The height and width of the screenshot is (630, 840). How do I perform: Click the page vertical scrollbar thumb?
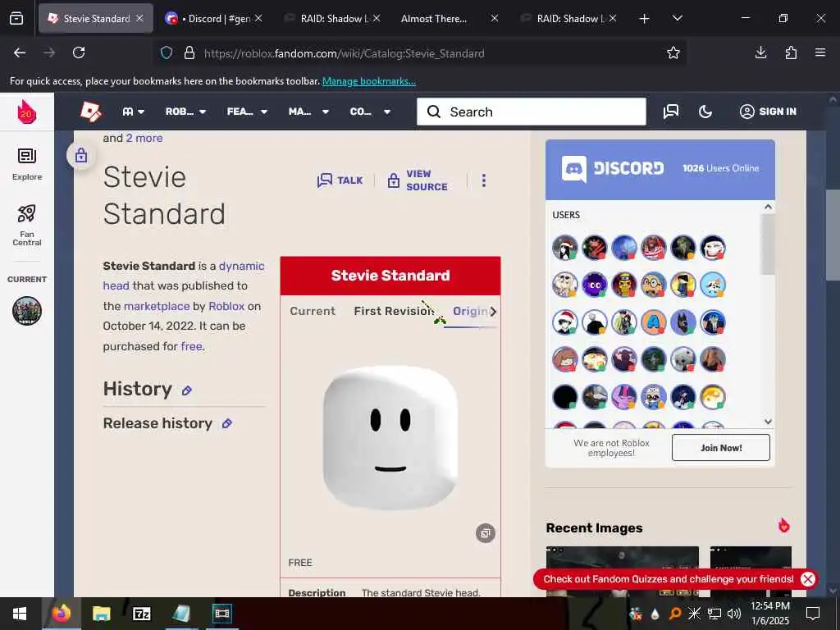pos(833,235)
